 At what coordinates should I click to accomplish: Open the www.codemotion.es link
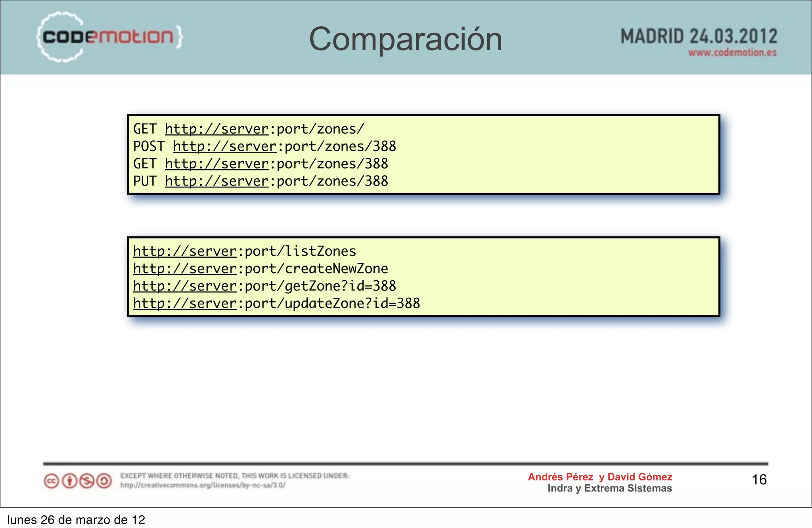coord(732,53)
